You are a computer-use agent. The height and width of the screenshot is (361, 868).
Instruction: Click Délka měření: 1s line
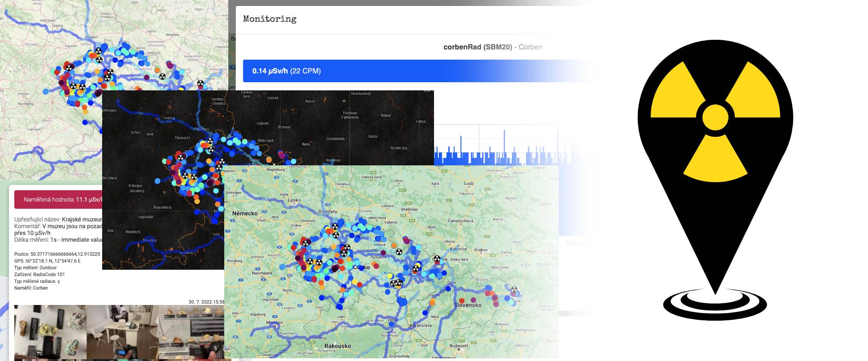[58, 240]
